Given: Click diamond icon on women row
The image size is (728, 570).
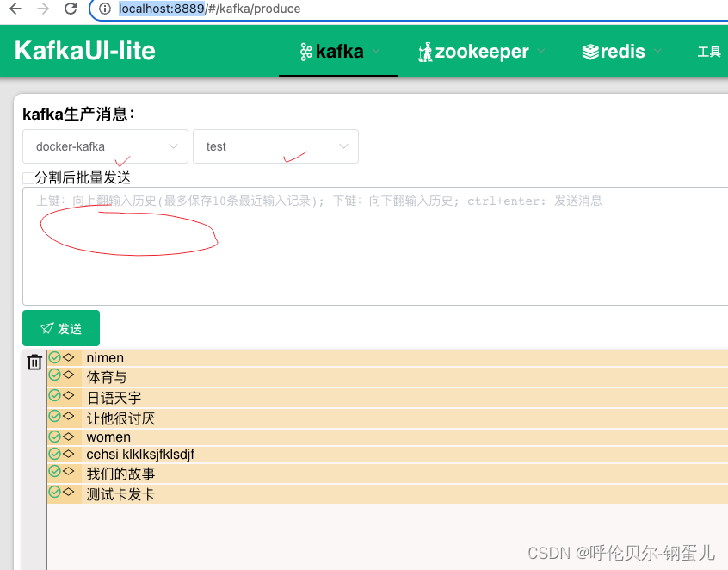Looking at the screenshot, I should tap(69, 437).
